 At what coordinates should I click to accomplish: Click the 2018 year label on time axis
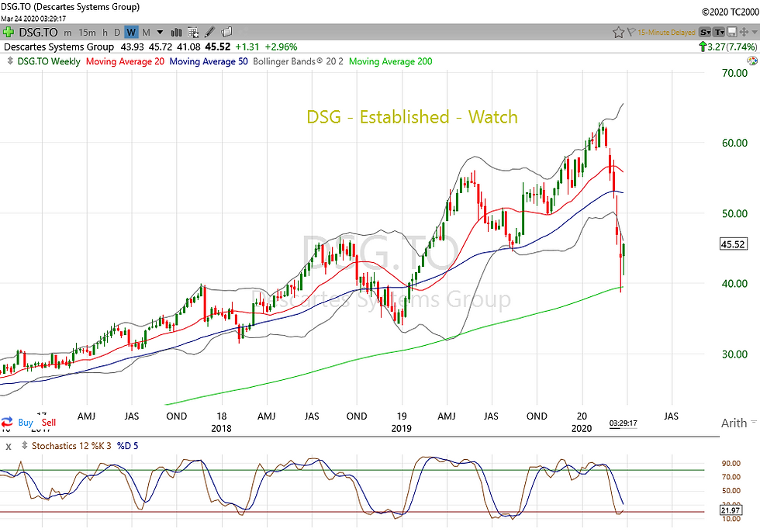tap(222, 428)
